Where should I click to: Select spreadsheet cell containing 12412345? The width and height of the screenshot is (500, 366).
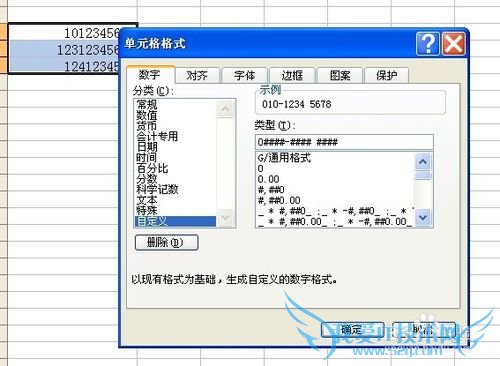(64, 66)
